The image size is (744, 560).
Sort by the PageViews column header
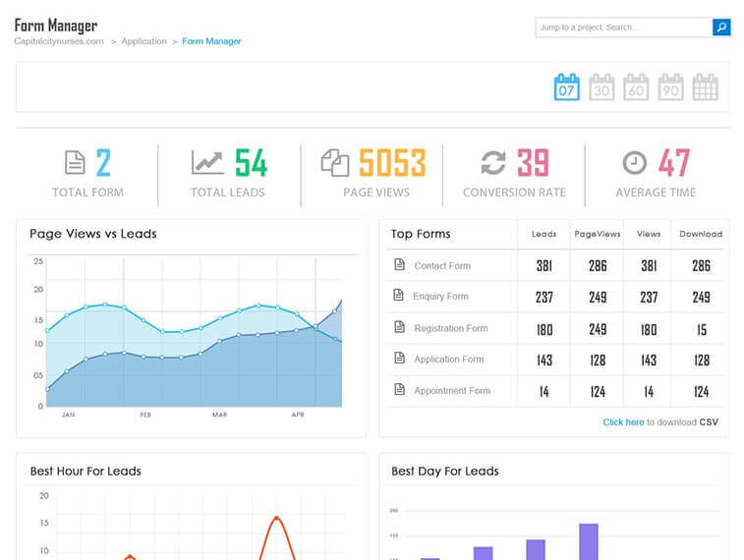[x=598, y=234]
